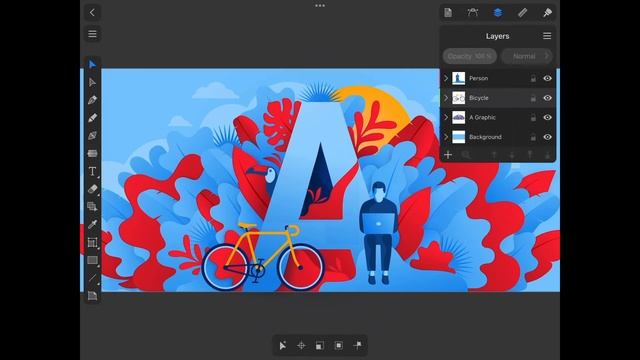The width and height of the screenshot is (640, 360).
Task: Adjust the Opacity 100 % control
Action: (x=470, y=56)
